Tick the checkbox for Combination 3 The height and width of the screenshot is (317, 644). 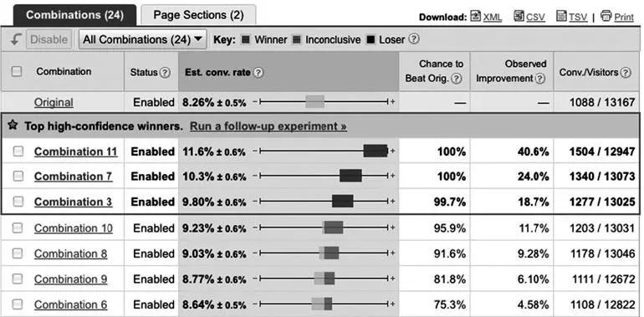18,202
